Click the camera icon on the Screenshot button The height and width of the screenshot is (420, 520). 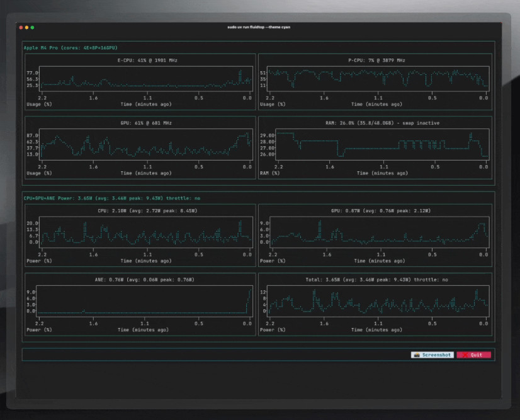pos(416,355)
